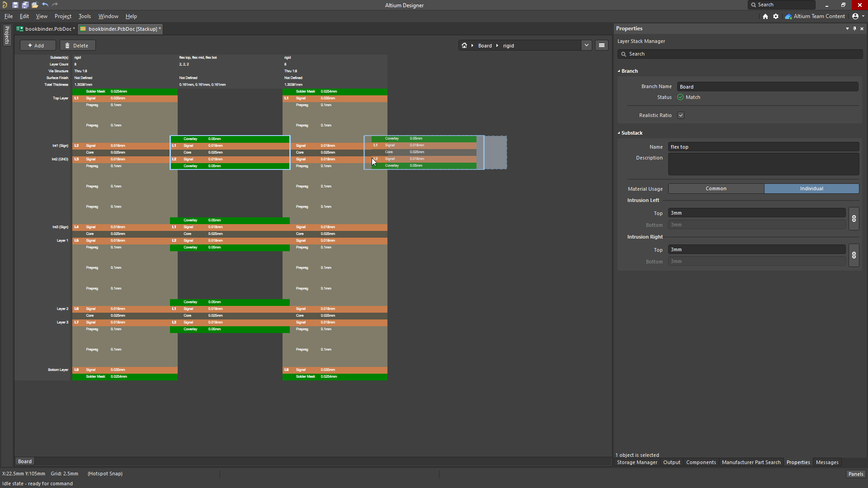Image resolution: width=868 pixels, height=488 pixels.
Task: Click the substack Name field showing flex top
Action: tap(763, 146)
